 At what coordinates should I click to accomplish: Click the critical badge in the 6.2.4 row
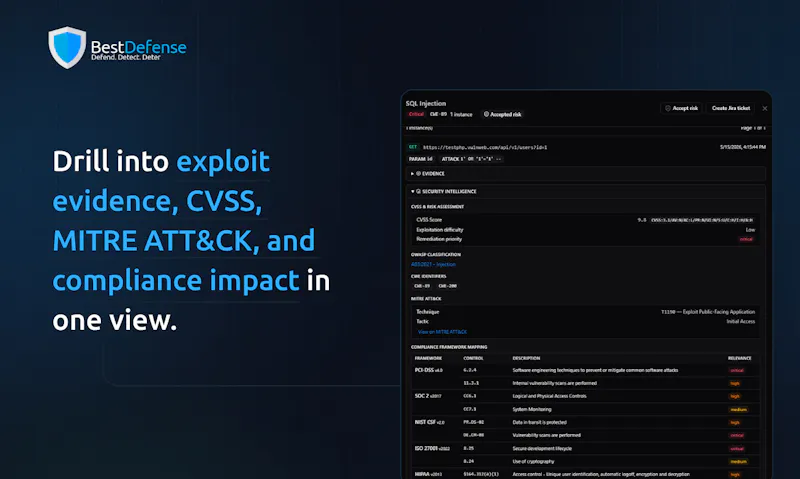click(x=736, y=371)
